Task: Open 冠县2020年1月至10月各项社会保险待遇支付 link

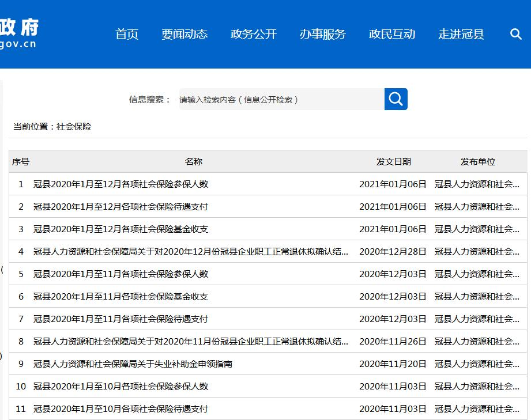Action: click(120, 409)
